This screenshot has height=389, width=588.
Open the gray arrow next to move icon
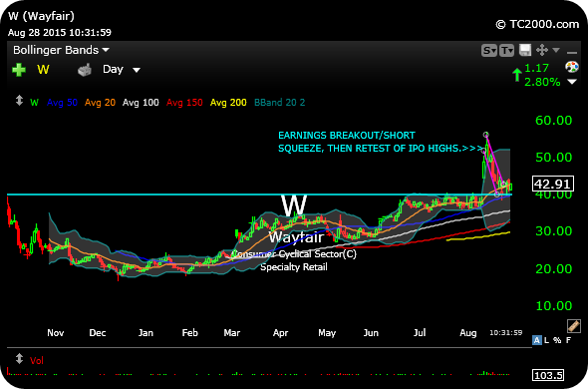click(x=556, y=50)
